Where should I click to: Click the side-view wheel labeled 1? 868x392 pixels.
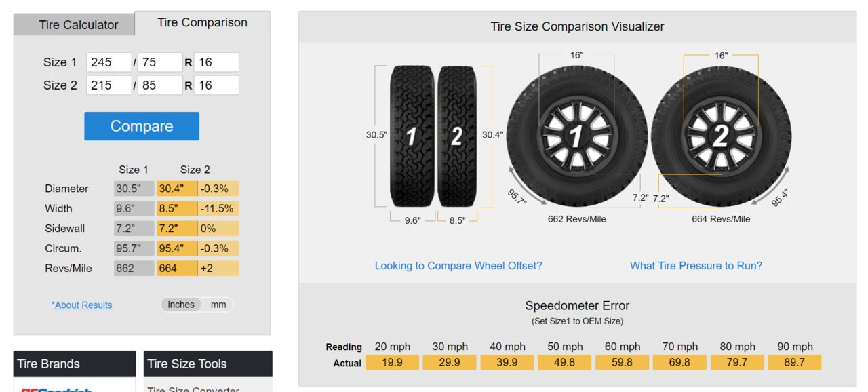[x=576, y=136]
